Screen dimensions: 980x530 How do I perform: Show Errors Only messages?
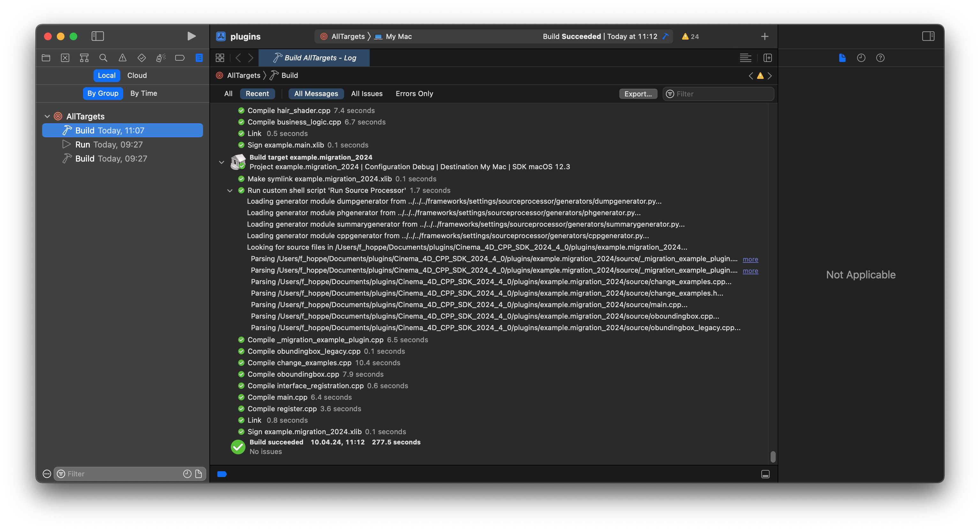pyautogui.click(x=414, y=94)
